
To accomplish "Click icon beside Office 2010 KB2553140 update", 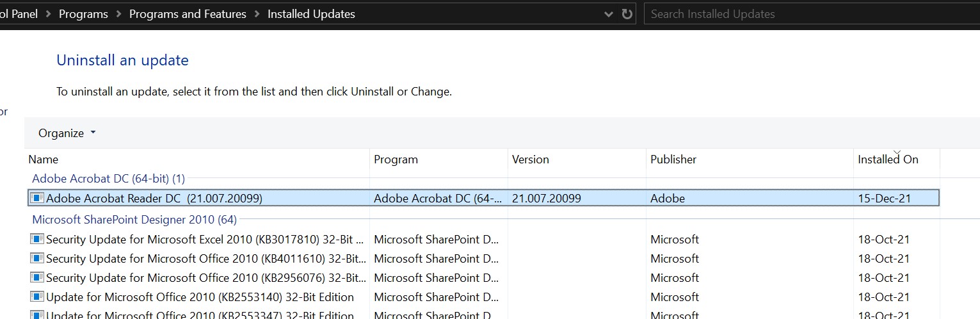I will pyautogui.click(x=38, y=297).
